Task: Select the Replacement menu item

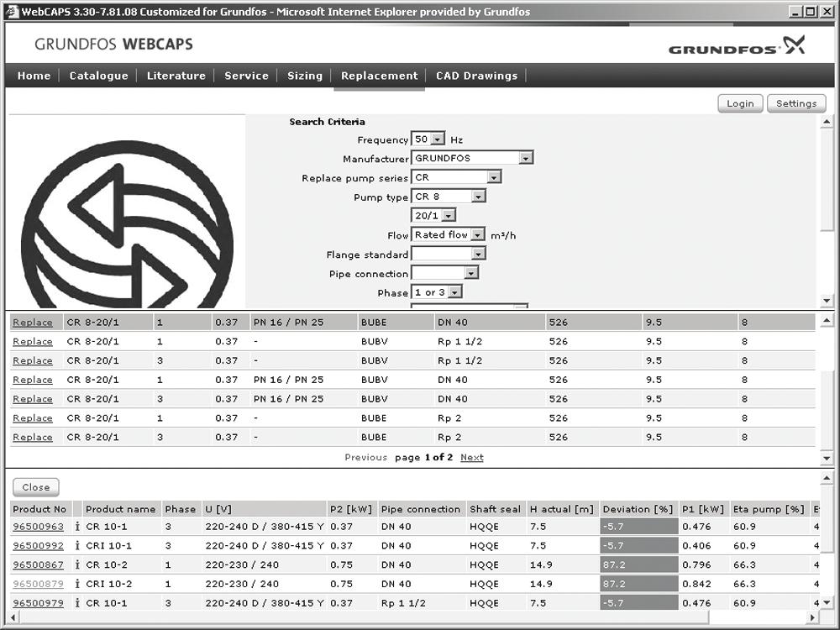Action: tap(380, 76)
